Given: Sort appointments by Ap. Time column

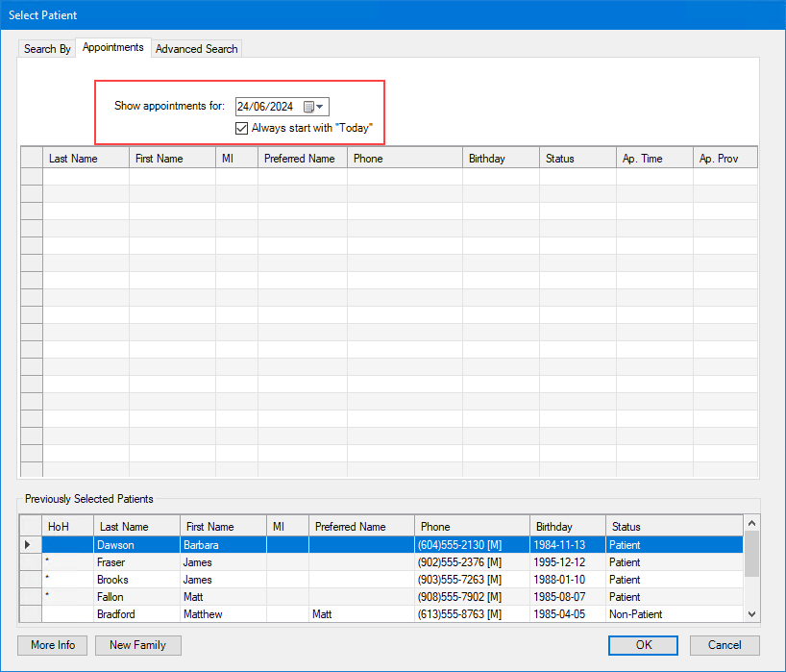Looking at the screenshot, I should [653, 159].
